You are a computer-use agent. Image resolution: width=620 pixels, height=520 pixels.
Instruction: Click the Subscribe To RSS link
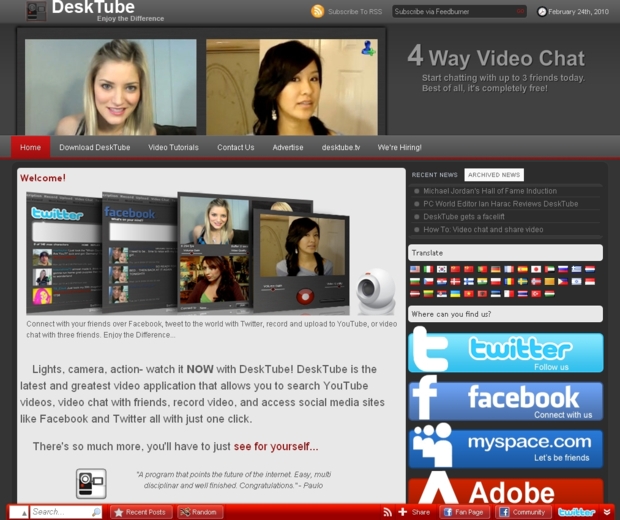point(355,11)
